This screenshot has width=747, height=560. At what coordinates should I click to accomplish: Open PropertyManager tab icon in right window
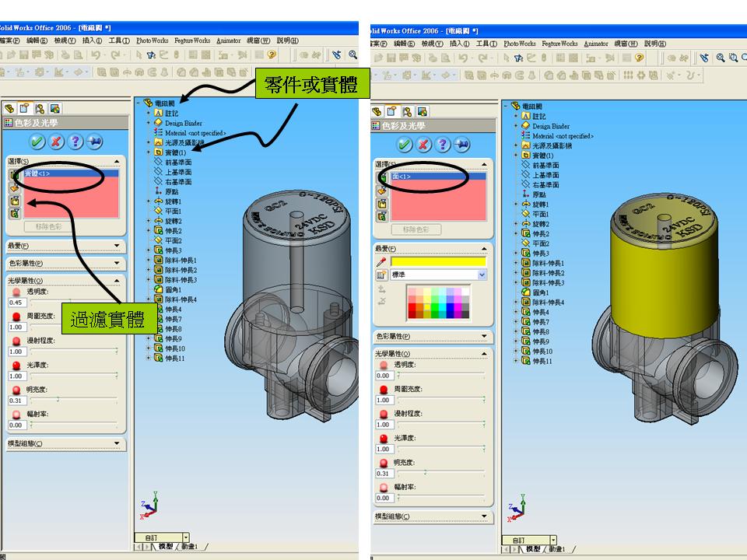tap(391, 111)
